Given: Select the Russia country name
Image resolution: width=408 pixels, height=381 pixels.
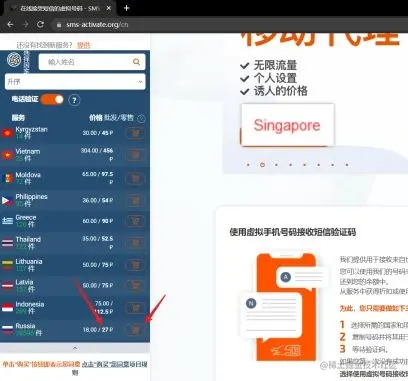Looking at the screenshot, I should 25,326.
